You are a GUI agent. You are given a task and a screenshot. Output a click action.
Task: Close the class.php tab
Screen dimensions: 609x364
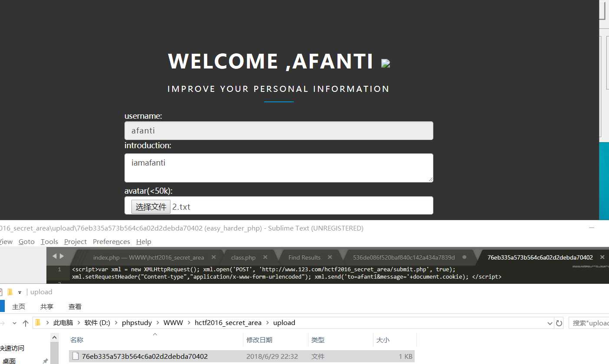[265, 257]
